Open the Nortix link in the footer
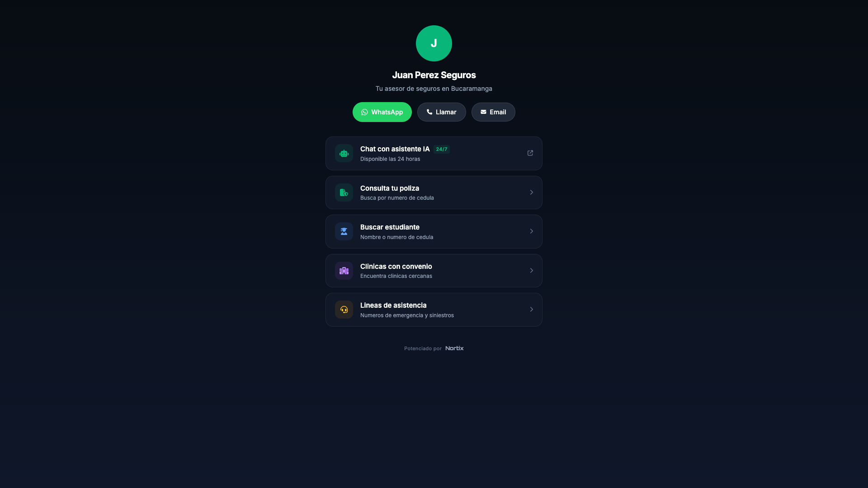868x488 pixels. click(454, 348)
